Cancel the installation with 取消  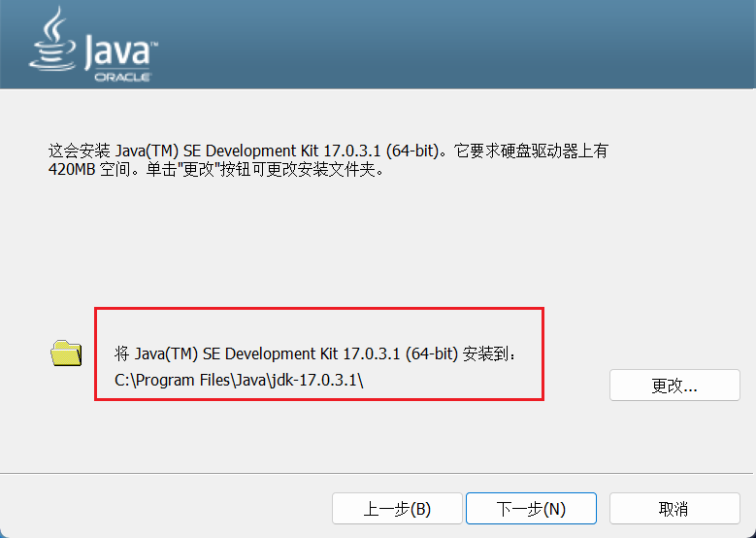(674, 509)
